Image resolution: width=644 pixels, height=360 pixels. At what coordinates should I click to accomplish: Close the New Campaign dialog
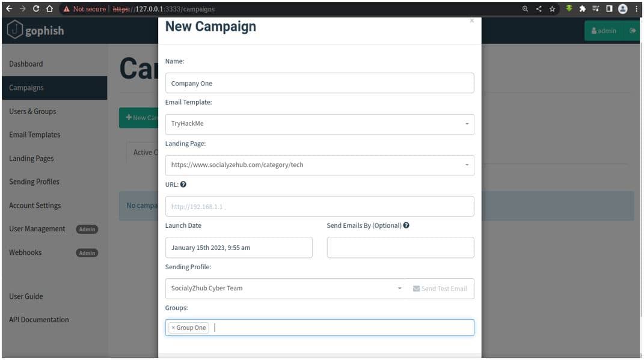tap(472, 20)
